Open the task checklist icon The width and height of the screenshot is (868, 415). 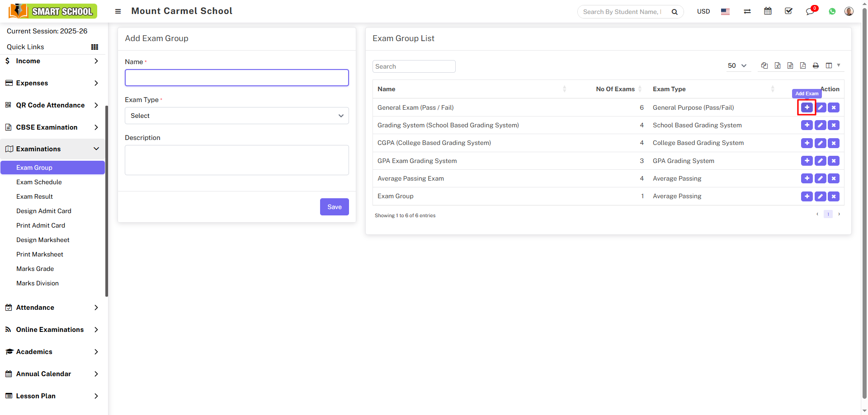point(788,11)
